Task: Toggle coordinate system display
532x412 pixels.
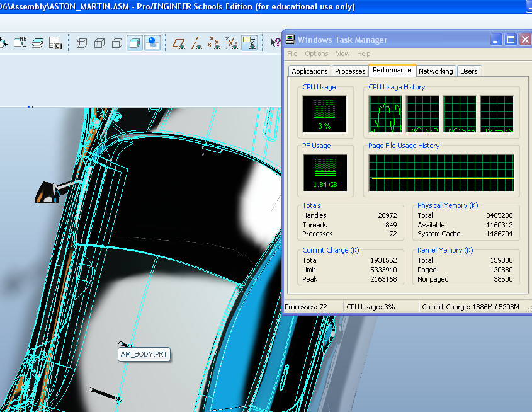Action: pyautogui.click(x=230, y=43)
